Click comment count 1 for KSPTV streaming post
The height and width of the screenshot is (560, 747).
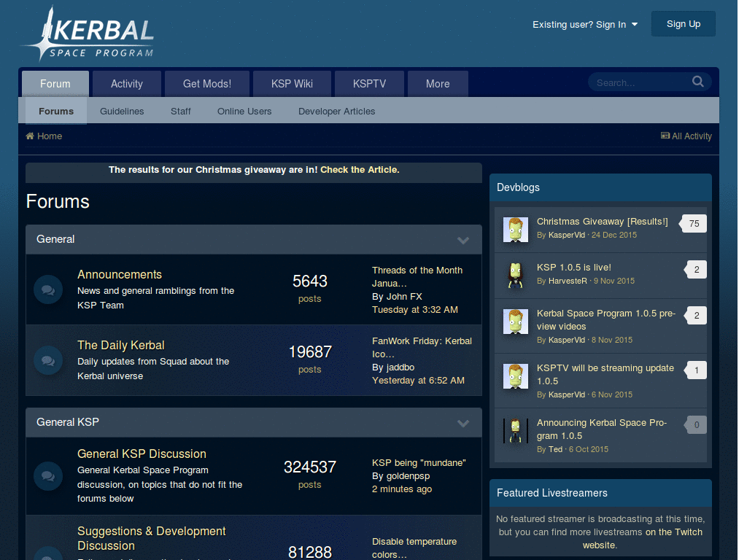click(x=695, y=370)
